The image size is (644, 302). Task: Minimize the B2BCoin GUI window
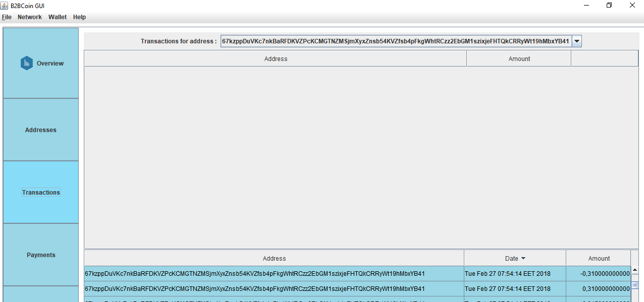tap(586, 5)
